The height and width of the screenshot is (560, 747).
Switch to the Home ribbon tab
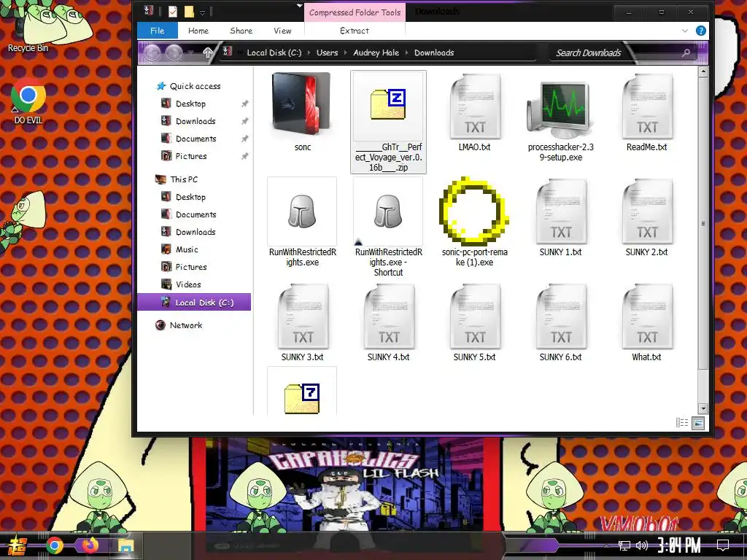198,31
